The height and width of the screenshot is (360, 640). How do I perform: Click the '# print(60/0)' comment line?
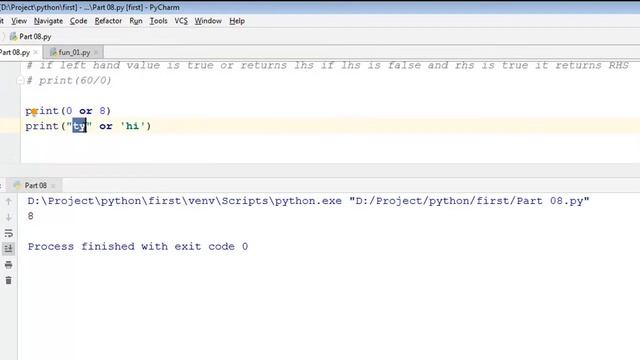pos(69,80)
